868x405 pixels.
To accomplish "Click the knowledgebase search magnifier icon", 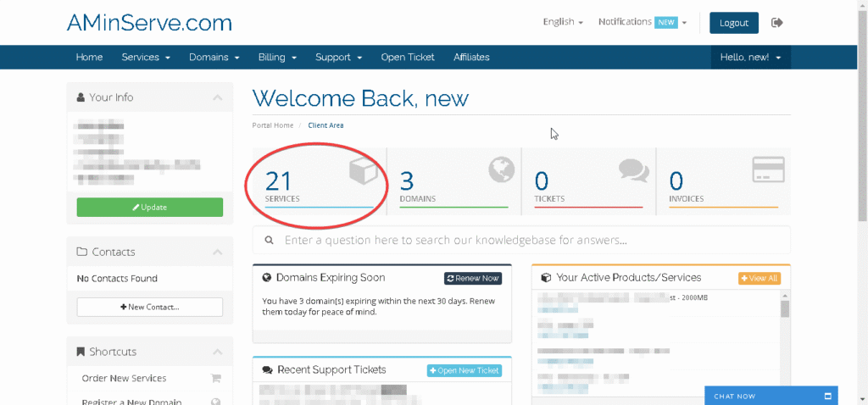I will pos(269,241).
